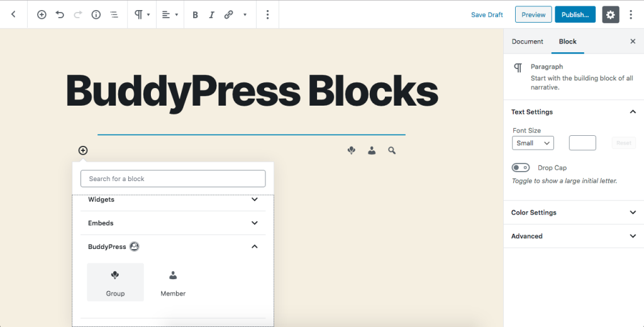Choose the Member block in the inserter
The width and height of the screenshot is (644, 327).
click(x=173, y=282)
